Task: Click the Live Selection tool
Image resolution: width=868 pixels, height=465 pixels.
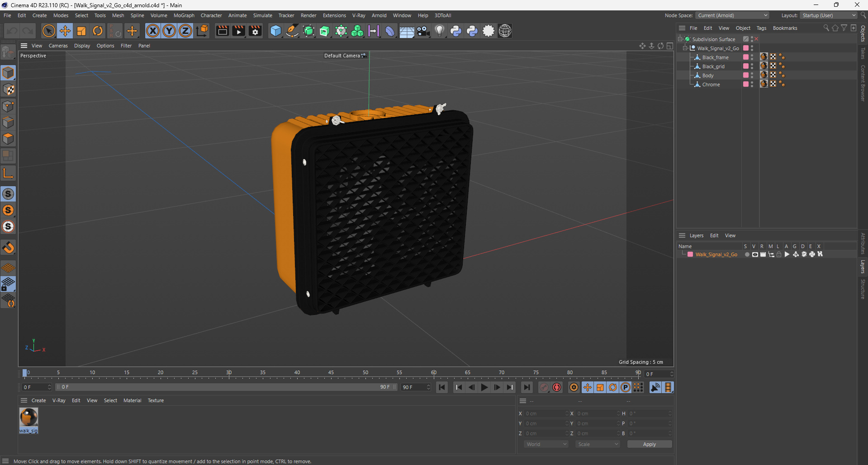Action: pyautogui.click(x=48, y=31)
